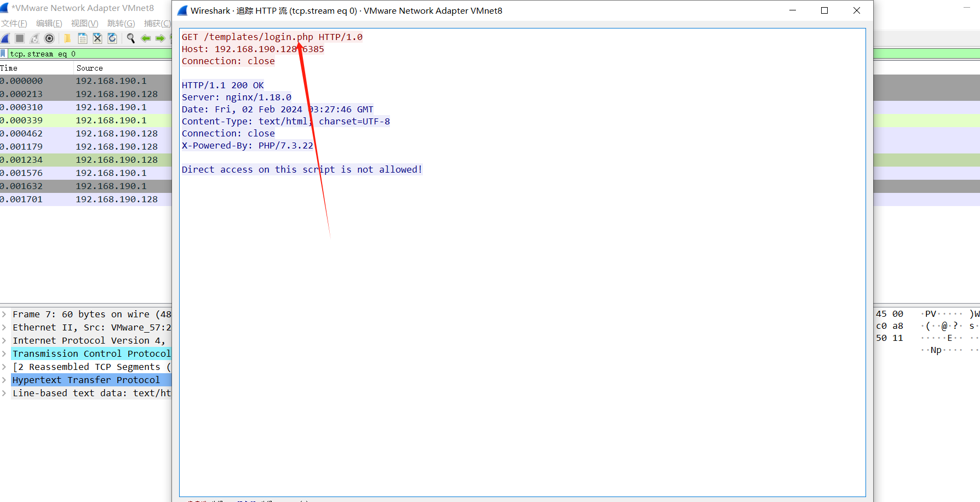Click hex bytes 'c0 a8' in the bytes pane

(x=890, y=326)
